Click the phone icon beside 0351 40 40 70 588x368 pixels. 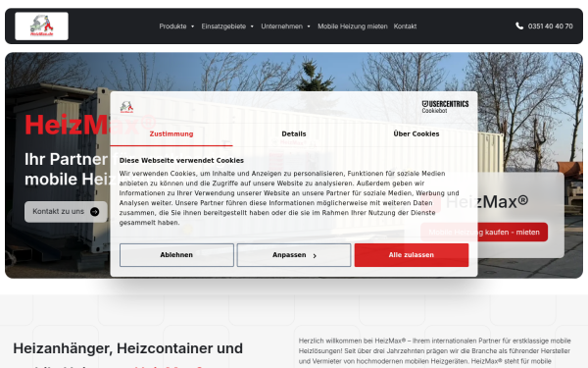(519, 26)
